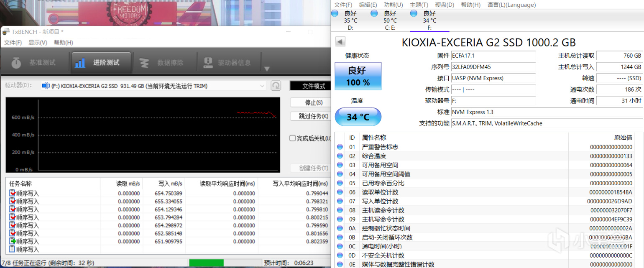Click the status orb beside 媒体与数据完整性错误计数
644x268 pixels.
click(x=340, y=264)
